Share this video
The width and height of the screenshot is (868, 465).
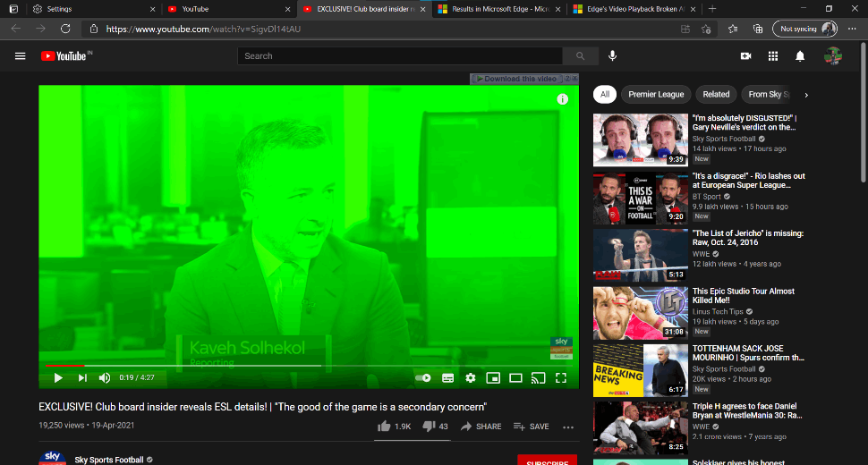point(481,427)
